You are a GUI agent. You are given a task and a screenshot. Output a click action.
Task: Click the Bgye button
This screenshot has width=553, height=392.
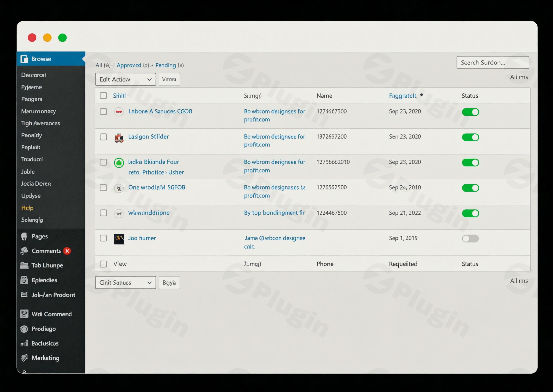(169, 282)
